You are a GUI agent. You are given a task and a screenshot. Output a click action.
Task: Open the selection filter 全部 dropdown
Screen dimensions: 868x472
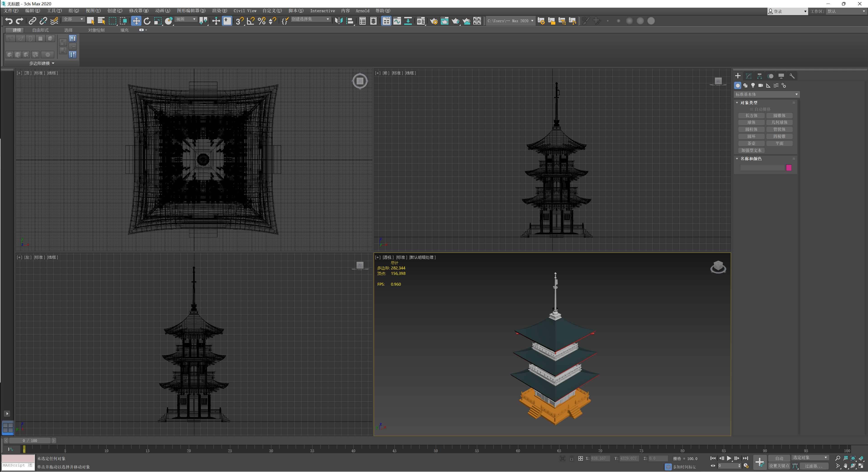73,19
